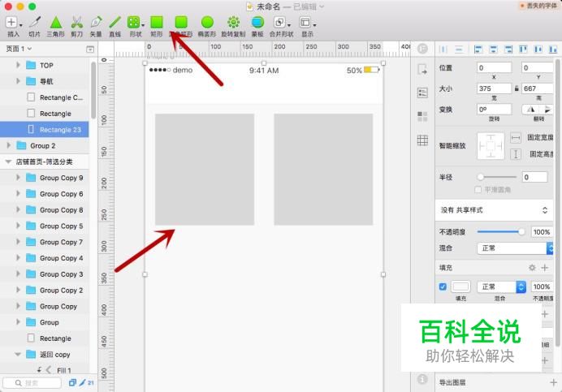Select the Group Copy 5 layer

pyautogui.click(x=45, y=226)
